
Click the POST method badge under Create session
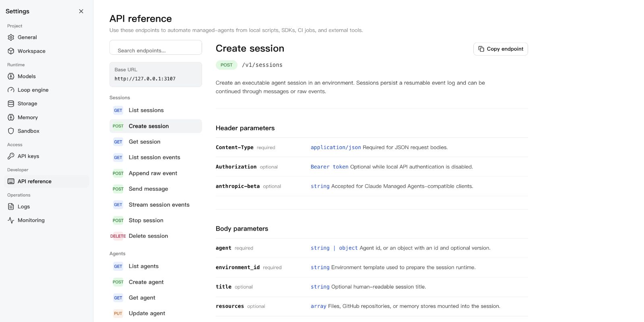pyautogui.click(x=227, y=65)
